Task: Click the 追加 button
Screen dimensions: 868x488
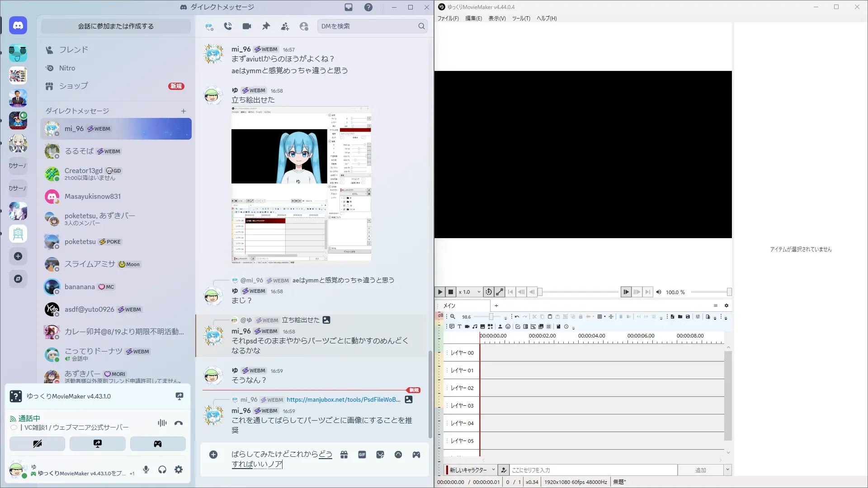Action: tap(700, 470)
